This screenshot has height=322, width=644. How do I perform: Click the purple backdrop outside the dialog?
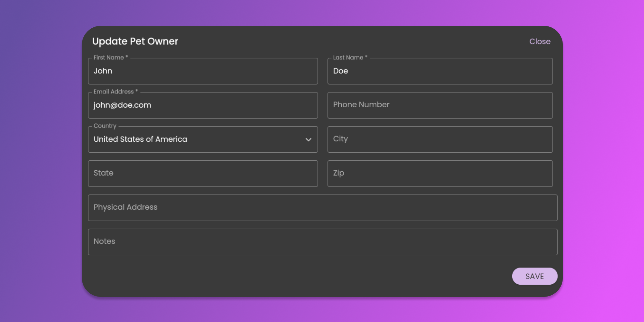point(39,161)
